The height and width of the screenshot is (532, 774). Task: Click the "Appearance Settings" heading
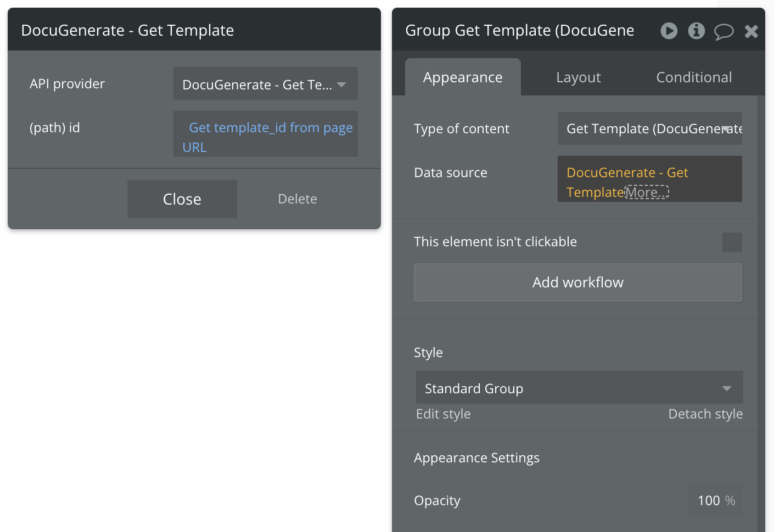coord(476,458)
